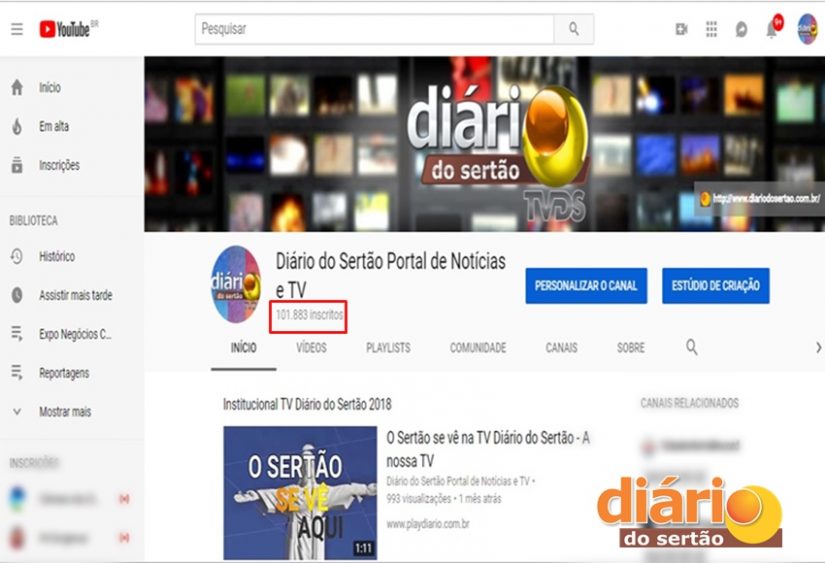Click the CANAIS RELACIONADOS heading
Screen dimensions: 825x563
(689, 403)
